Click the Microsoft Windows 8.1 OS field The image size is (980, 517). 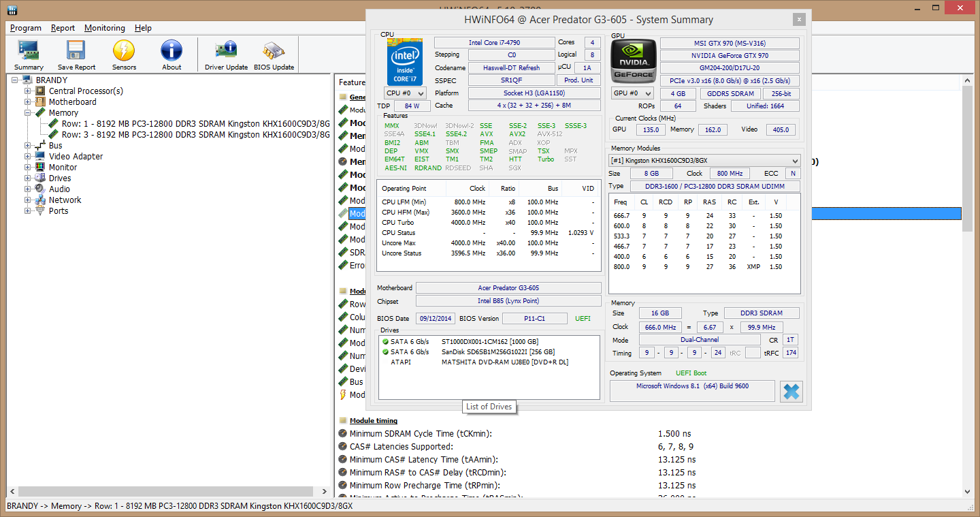[692, 391]
